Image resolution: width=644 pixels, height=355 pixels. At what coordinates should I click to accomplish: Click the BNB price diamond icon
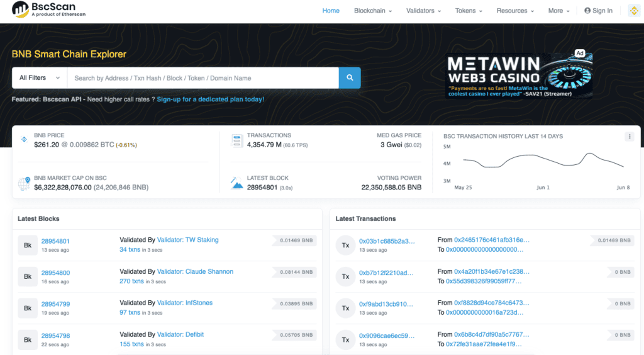click(24, 139)
